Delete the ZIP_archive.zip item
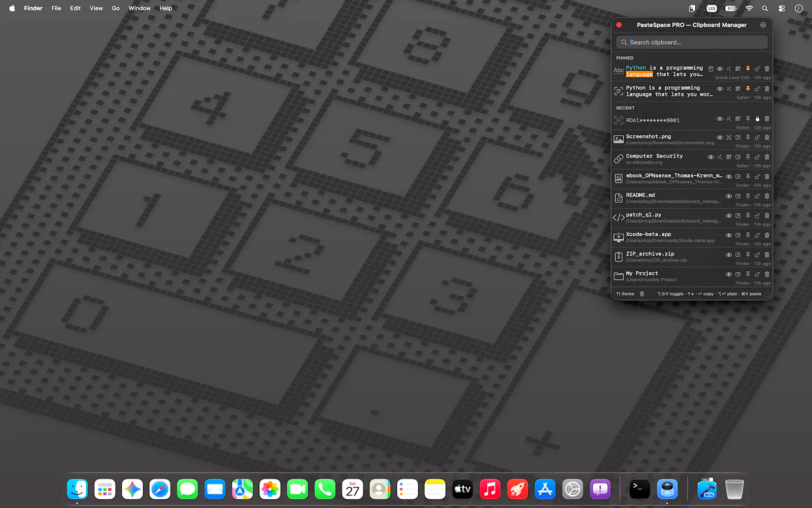812x508 pixels. coord(767,255)
